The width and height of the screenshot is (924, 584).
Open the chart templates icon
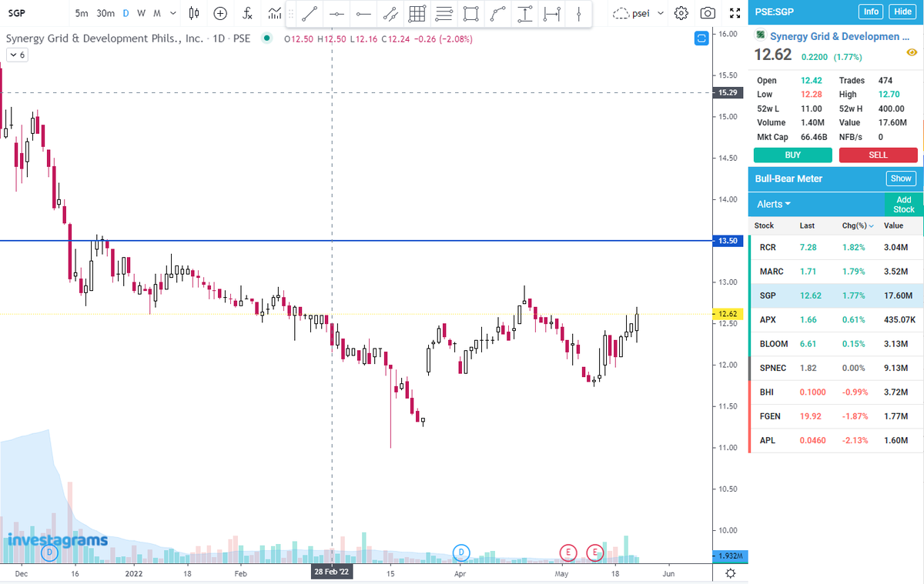273,13
